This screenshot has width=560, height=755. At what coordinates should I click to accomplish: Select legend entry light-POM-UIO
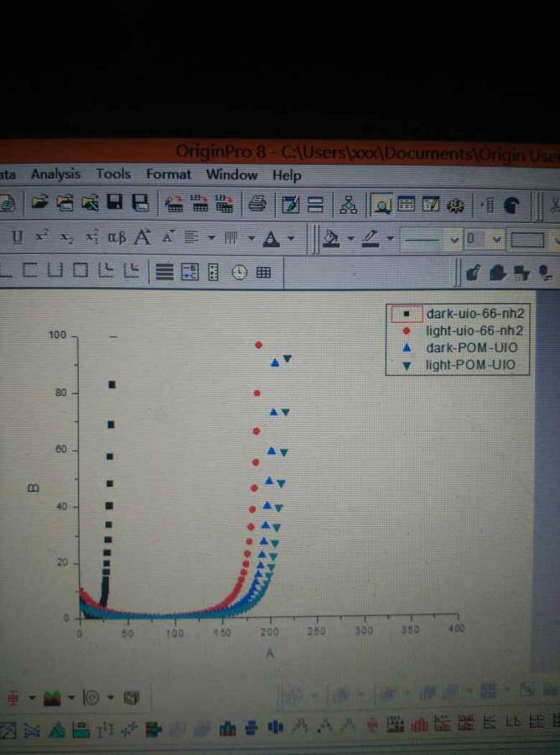pos(470,365)
